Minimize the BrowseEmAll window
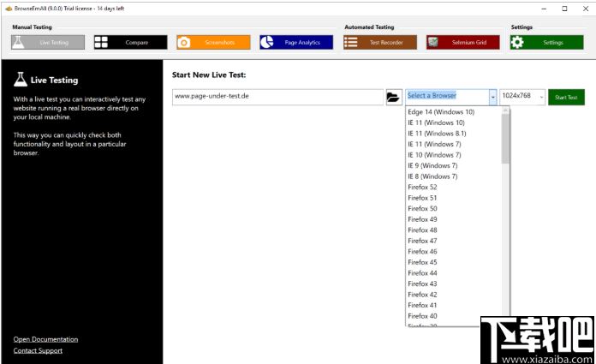 pyautogui.click(x=544, y=9)
